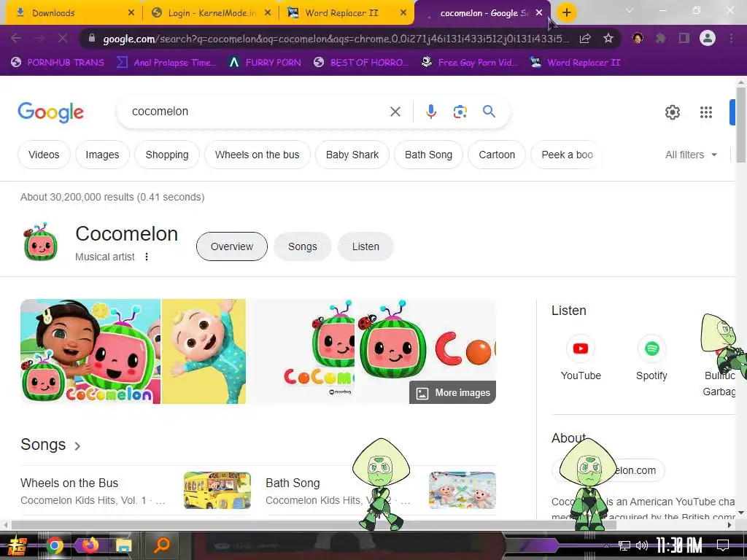The image size is (747, 560).
Task: Stop loading the page
Action: click(x=63, y=38)
